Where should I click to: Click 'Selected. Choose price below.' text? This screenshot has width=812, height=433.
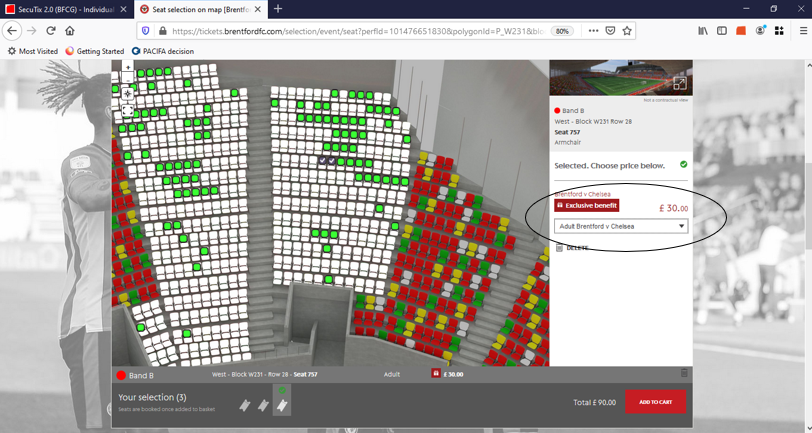point(610,166)
